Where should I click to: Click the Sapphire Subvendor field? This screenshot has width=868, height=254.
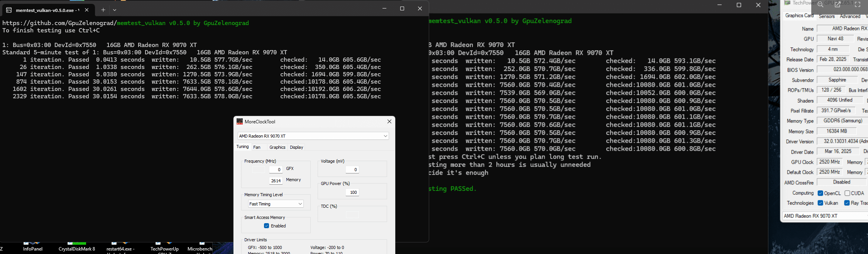pos(837,80)
